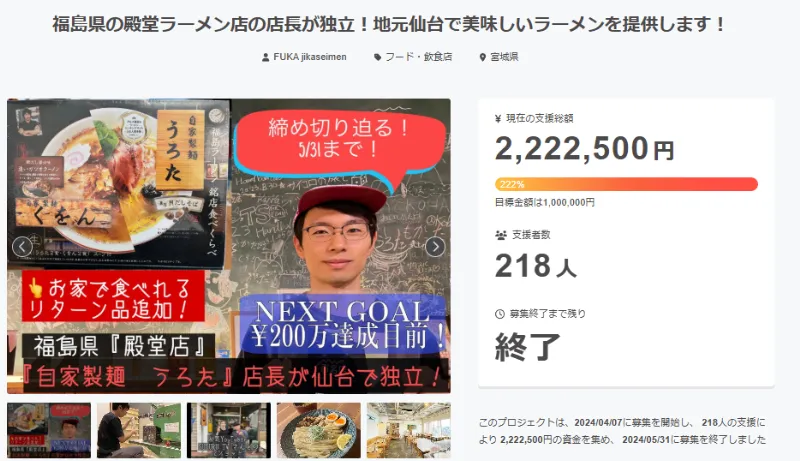Click the previous image arrow on carousel

tap(22, 247)
